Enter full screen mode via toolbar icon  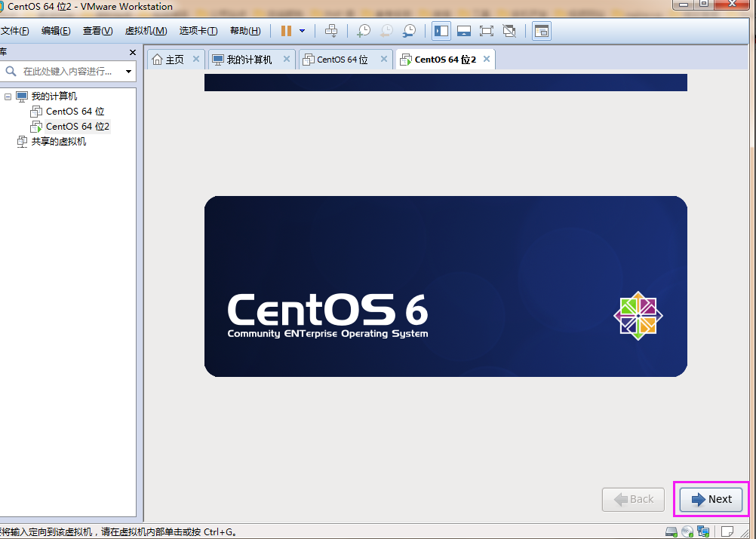[487, 31]
